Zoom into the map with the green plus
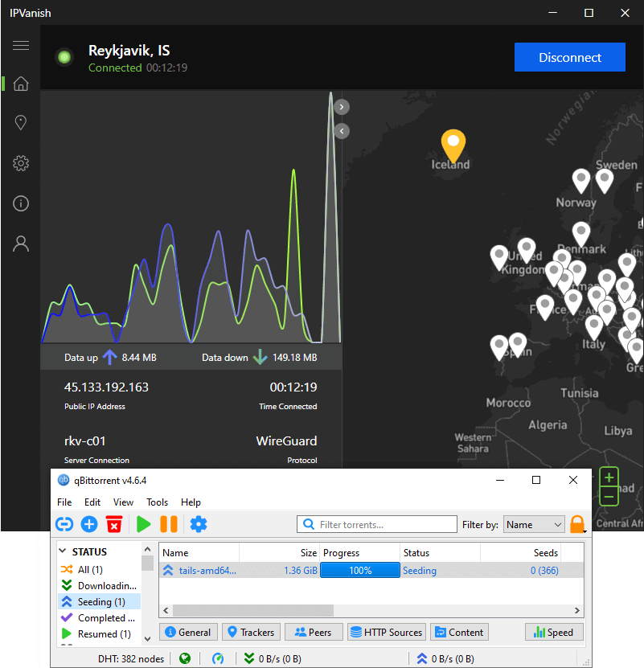This screenshot has width=644, height=668. click(x=609, y=478)
